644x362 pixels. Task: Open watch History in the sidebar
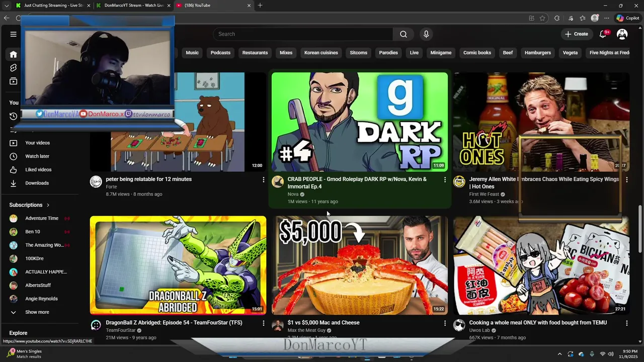click(x=14, y=116)
